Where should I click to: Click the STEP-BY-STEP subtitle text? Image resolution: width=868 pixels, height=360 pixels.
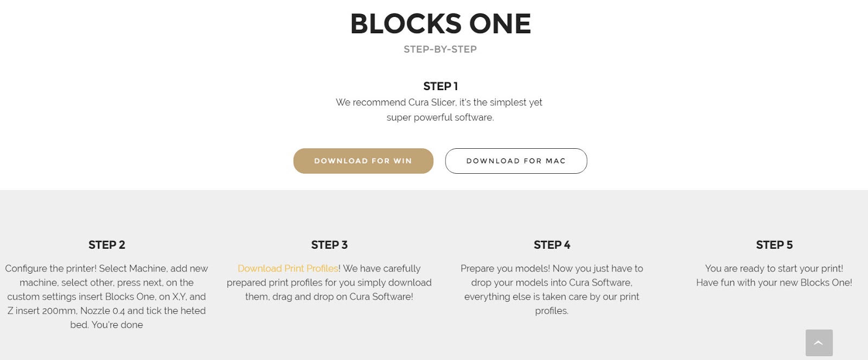coord(440,49)
